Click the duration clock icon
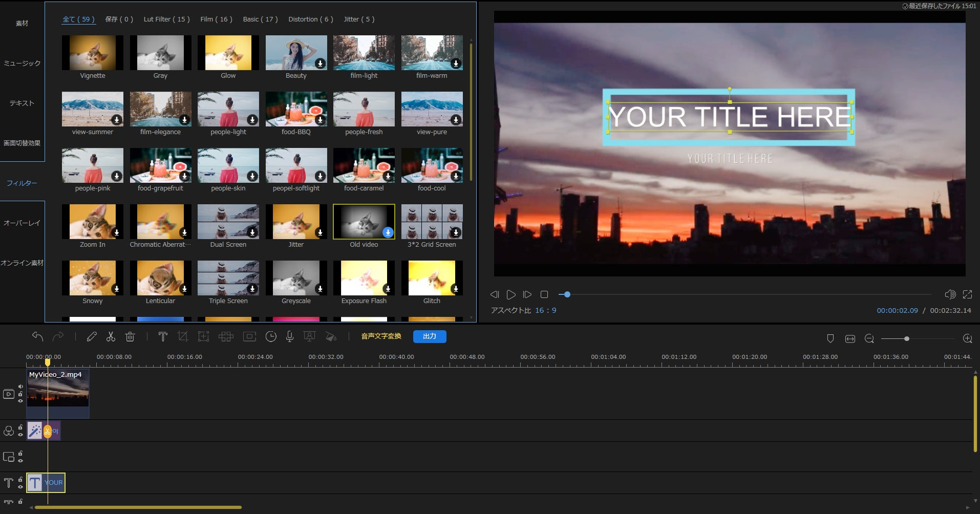This screenshot has width=980, height=514. point(271,336)
